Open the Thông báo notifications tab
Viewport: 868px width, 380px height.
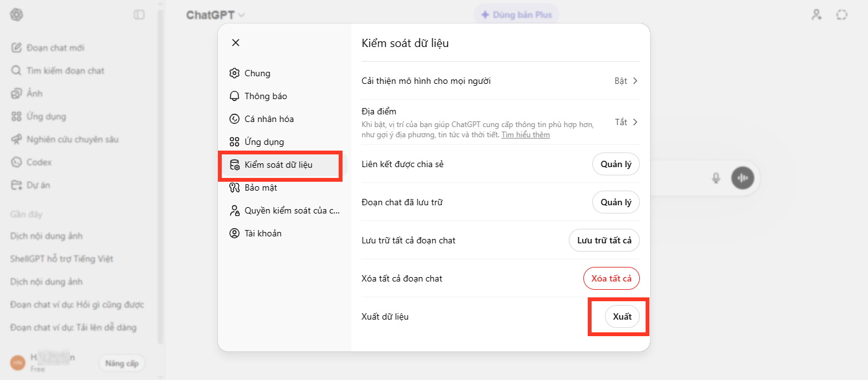[266, 96]
